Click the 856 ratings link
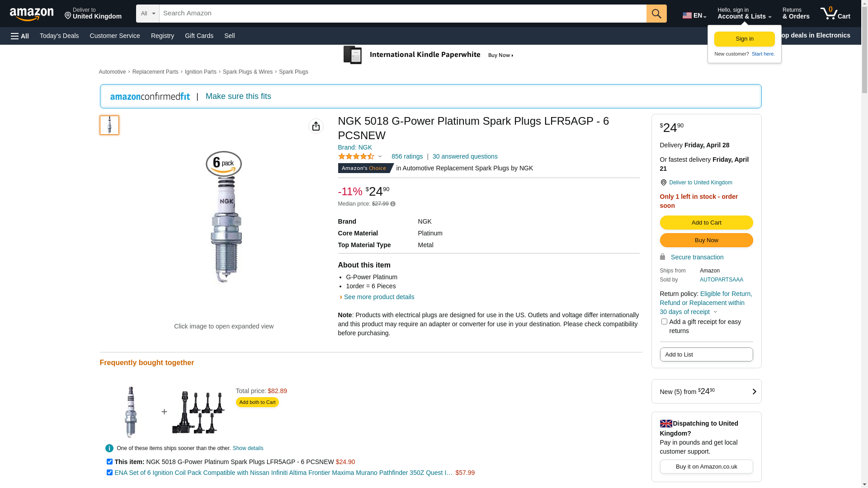This screenshot has width=868, height=488. pos(407,157)
